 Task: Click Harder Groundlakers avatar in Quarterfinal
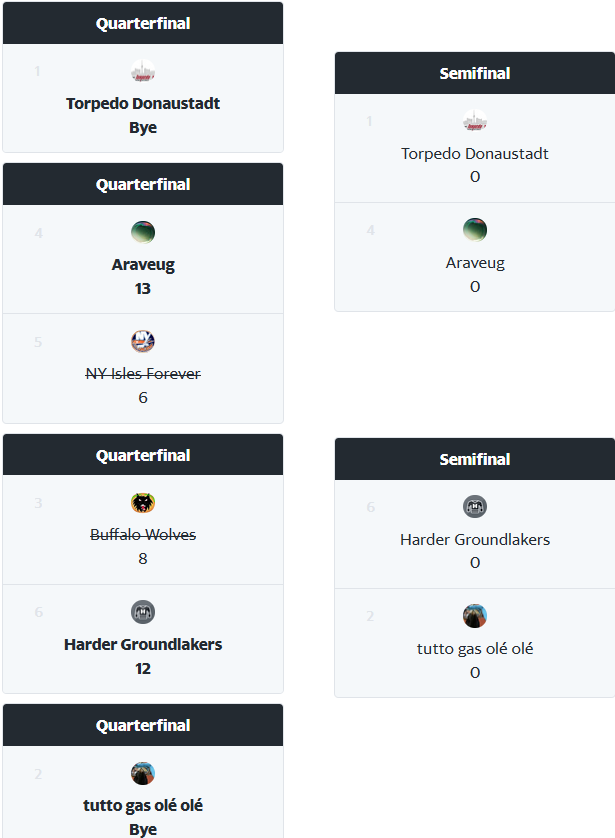pos(143,612)
